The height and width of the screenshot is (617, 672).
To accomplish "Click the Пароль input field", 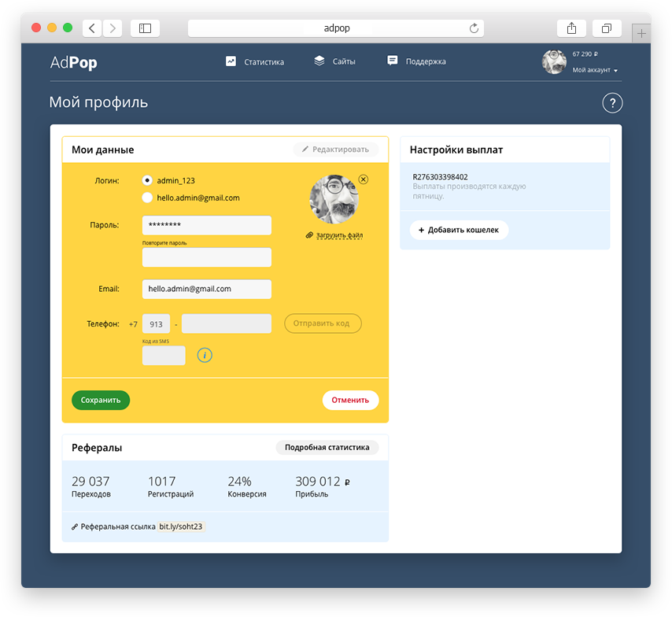I will [207, 225].
